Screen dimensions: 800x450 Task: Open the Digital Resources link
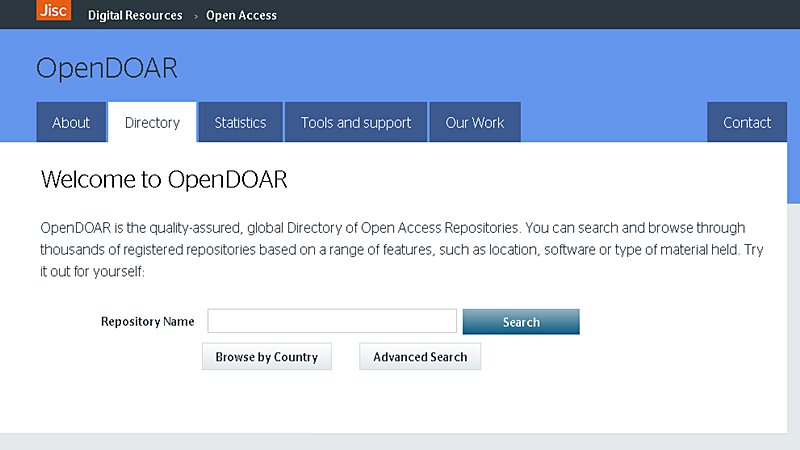(x=135, y=15)
